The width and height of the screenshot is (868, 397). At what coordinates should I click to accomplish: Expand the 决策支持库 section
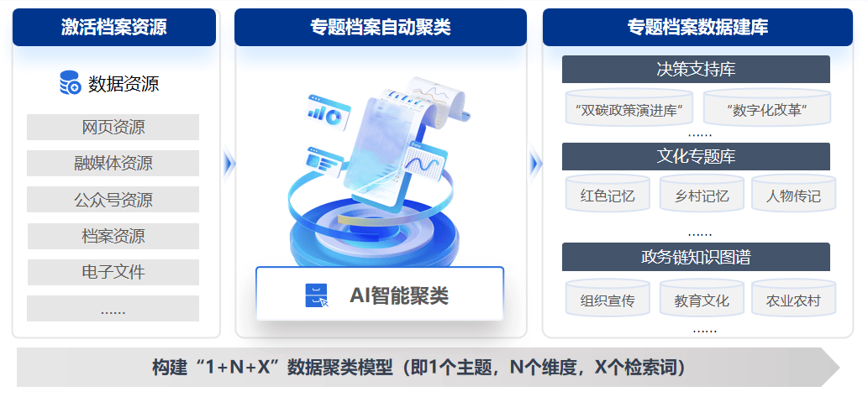[x=696, y=69]
